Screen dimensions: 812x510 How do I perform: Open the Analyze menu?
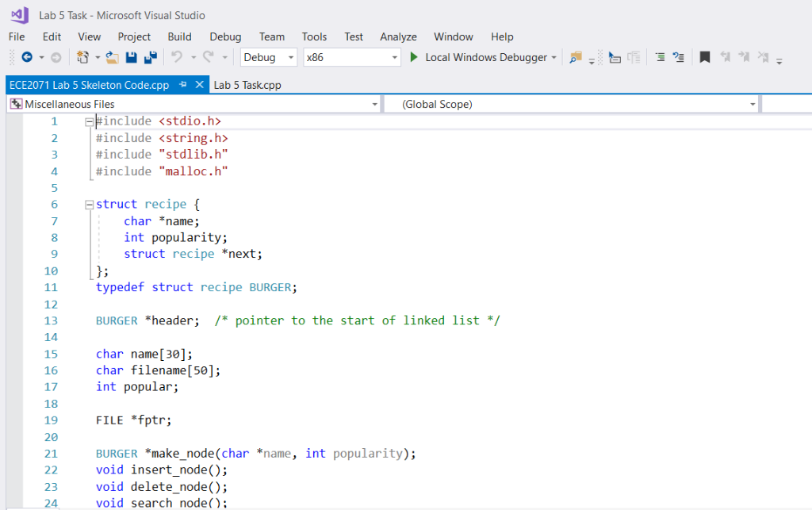pos(398,36)
